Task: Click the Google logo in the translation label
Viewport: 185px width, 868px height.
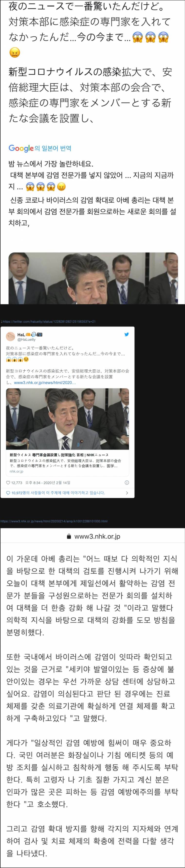Action: click(21, 148)
